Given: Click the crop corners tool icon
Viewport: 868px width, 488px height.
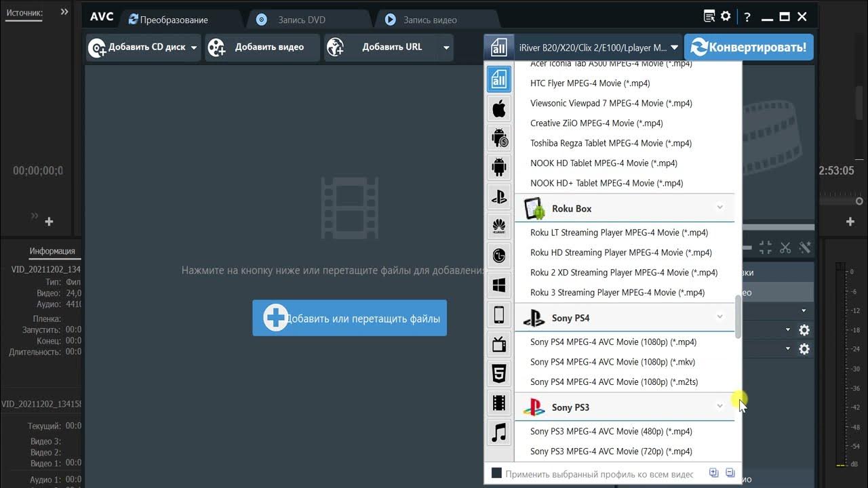Looking at the screenshot, I should coord(765,247).
